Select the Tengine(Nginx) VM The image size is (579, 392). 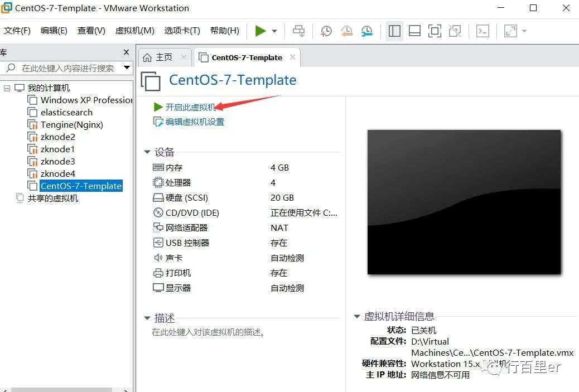tap(71, 125)
